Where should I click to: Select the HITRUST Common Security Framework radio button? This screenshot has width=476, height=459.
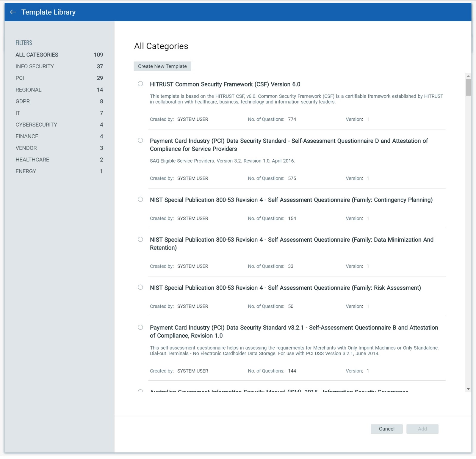pos(140,84)
